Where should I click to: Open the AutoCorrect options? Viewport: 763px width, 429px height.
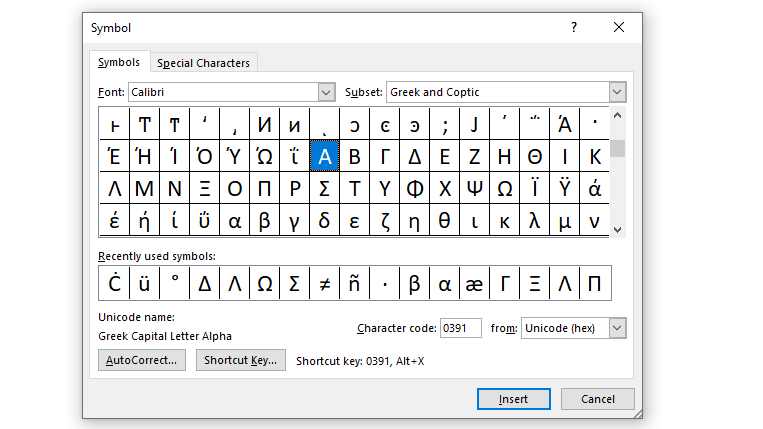pos(142,360)
